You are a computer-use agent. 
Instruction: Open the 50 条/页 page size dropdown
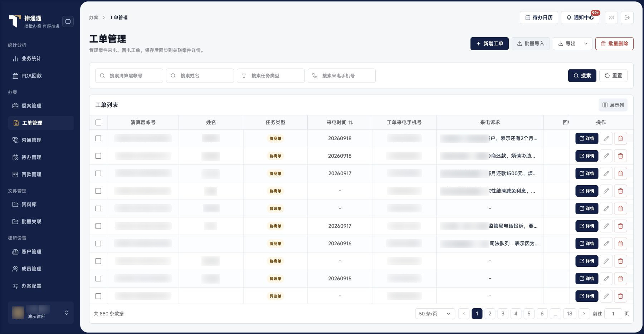tap(435, 314)
